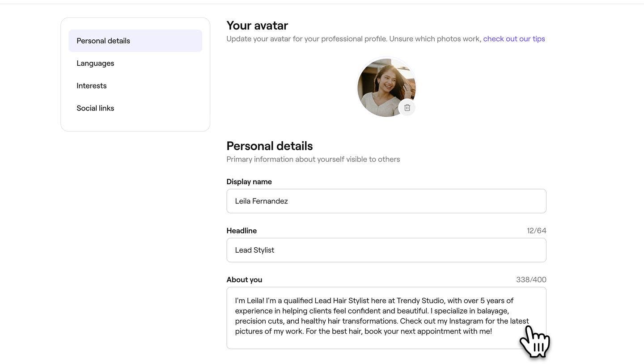Click the 12/64 headline character counter
This screenshot has height=364, width=644.
tap(536, 231)
